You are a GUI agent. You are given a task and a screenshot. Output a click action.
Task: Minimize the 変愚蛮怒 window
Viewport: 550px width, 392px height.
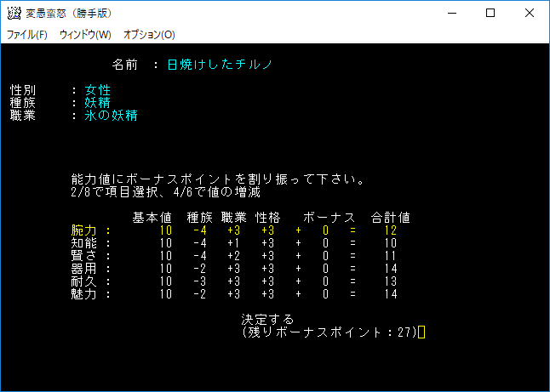click(x=450, y=14)
